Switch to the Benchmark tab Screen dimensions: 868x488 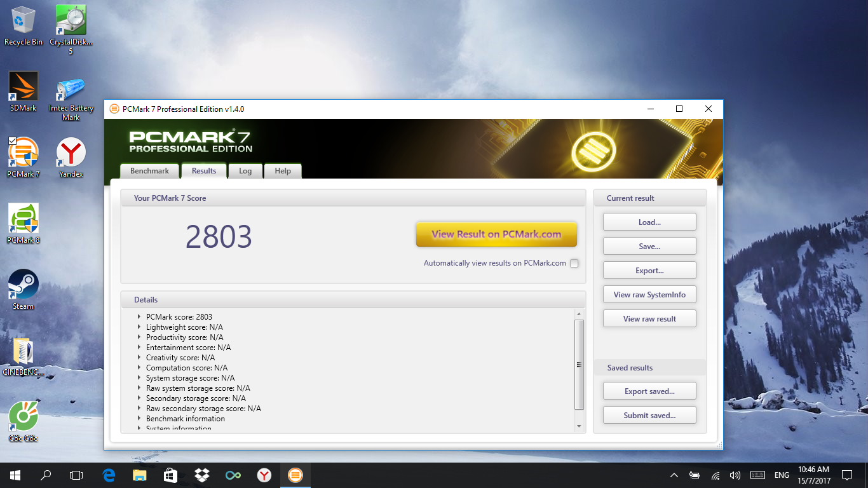[x=149, y=171]
